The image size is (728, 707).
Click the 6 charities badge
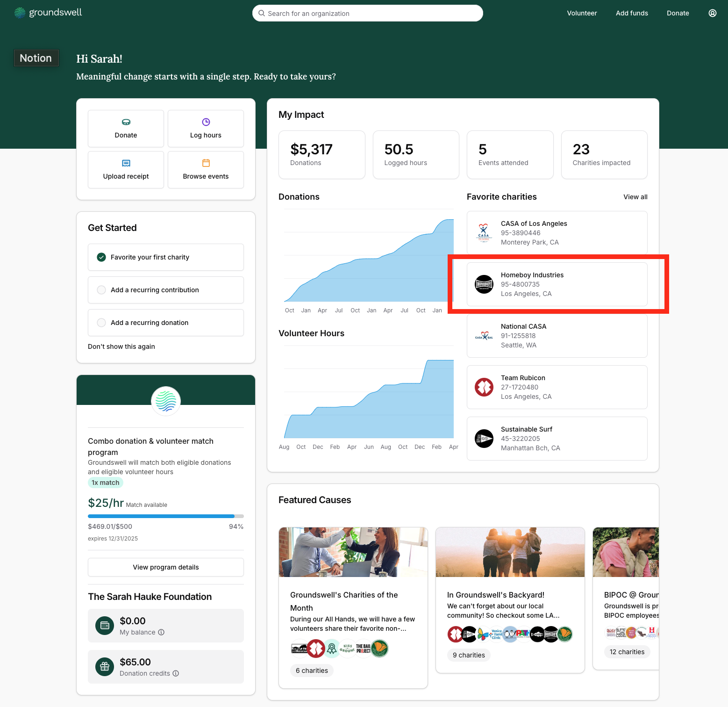pyautogui.click(x=312, y=671)
